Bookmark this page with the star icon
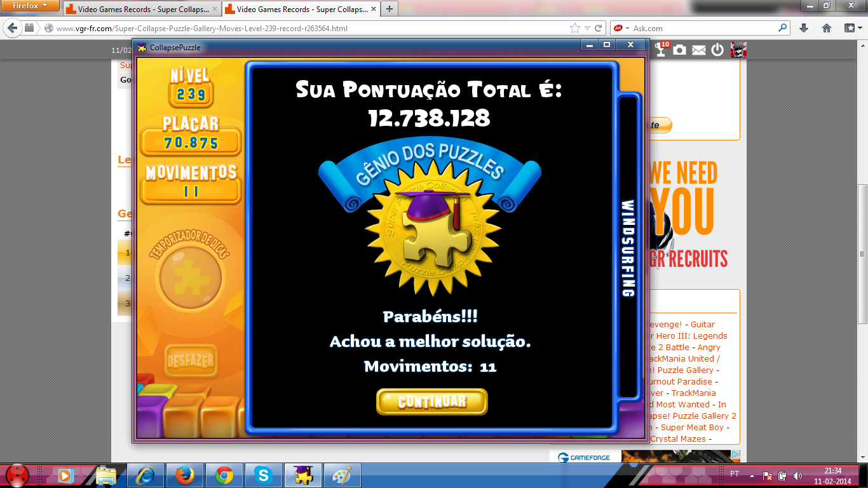The height and width of the screenshot is (488, 868). coord(575,29)
